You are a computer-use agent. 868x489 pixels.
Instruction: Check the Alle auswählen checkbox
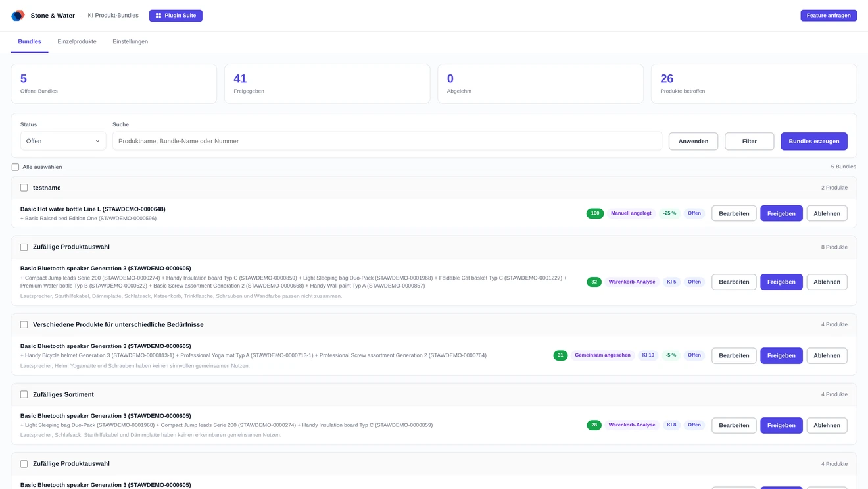[15, 167]
